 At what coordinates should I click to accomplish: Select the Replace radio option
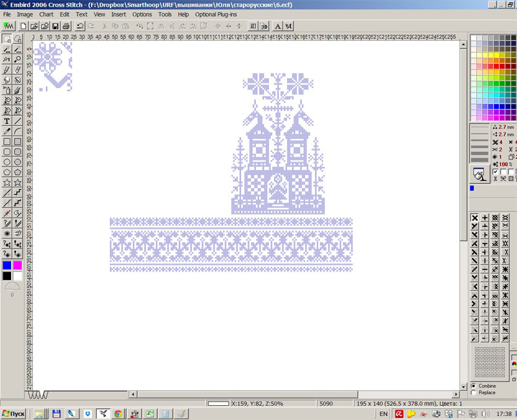pyautogui.click(x=474, y=392)
